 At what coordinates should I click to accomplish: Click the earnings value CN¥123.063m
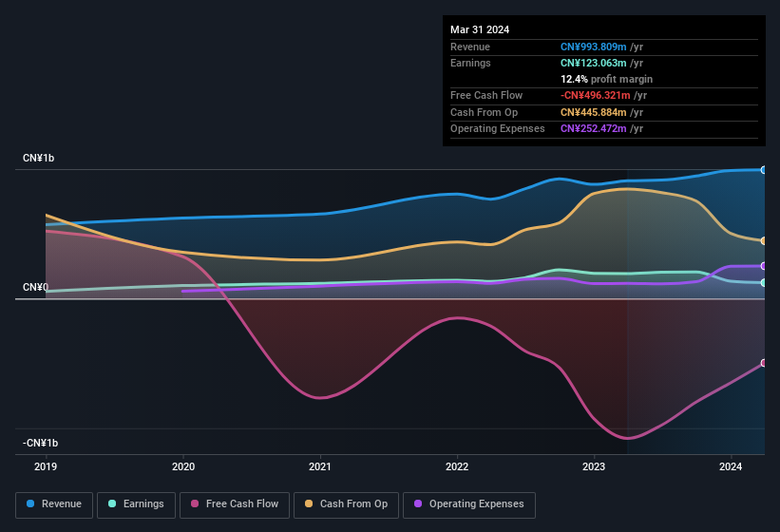click(593, 63)
